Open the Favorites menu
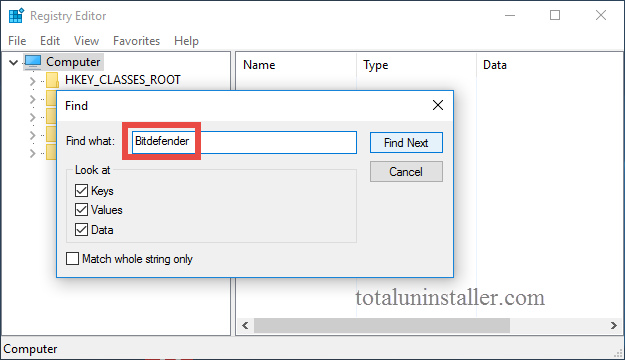625x360 pixels. (x=136, y=41)
